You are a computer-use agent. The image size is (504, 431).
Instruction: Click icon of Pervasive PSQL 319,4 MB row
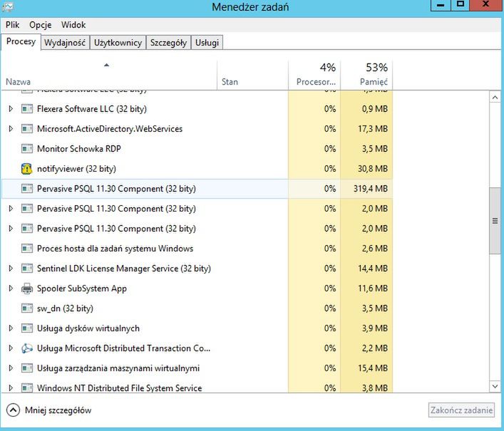[26, 189]
